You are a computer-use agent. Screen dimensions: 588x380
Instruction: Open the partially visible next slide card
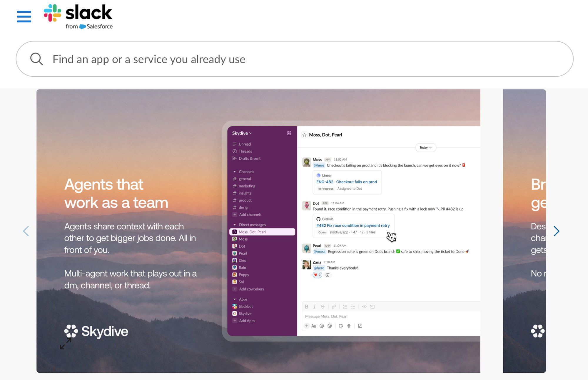pos(524,231)
